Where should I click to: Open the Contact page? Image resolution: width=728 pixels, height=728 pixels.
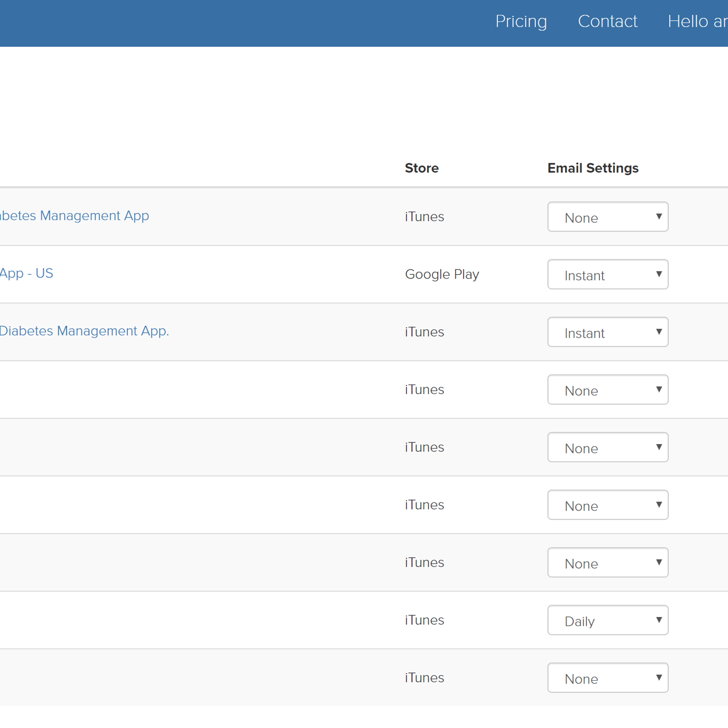(607, 21)
